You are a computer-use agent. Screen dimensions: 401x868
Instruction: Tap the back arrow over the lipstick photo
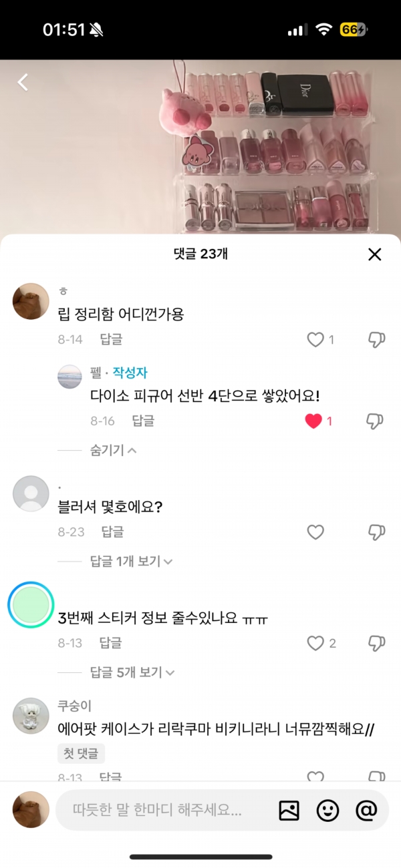coord(23,81)
